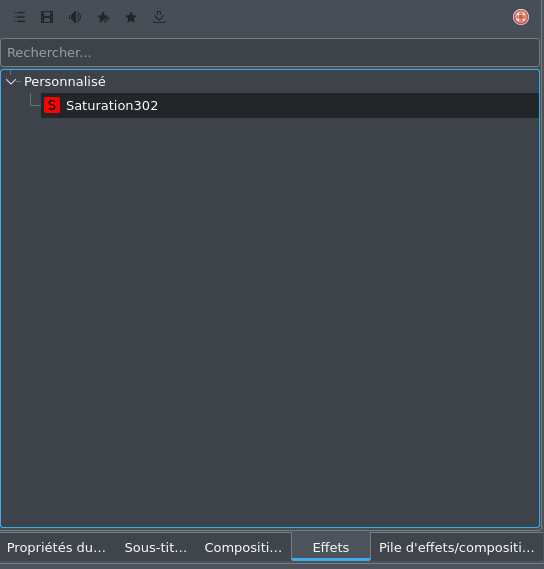Switch to the Propriétés du... tab
This screenshot has width=544, height=569.
pos(56,548)
